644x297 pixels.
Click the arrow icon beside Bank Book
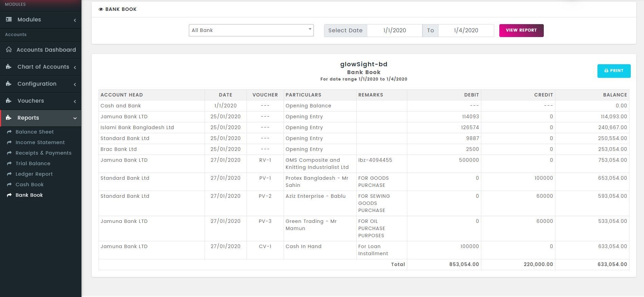pyautogui.click(x=9, y=195)
